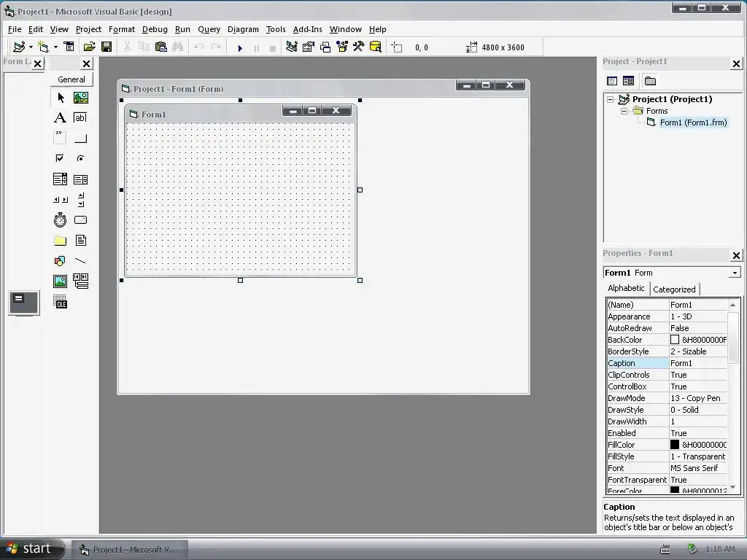Open the Diagram menu
The width and height of the screenshot is (747, 560).
coord(243,29)
